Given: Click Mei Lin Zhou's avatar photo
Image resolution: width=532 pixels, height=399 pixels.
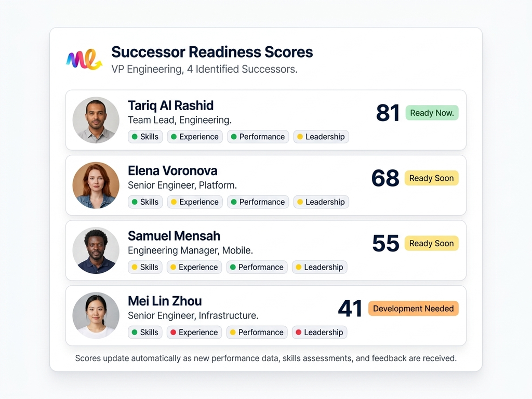Looking at the screenshot, I should (x=96, y=315).
